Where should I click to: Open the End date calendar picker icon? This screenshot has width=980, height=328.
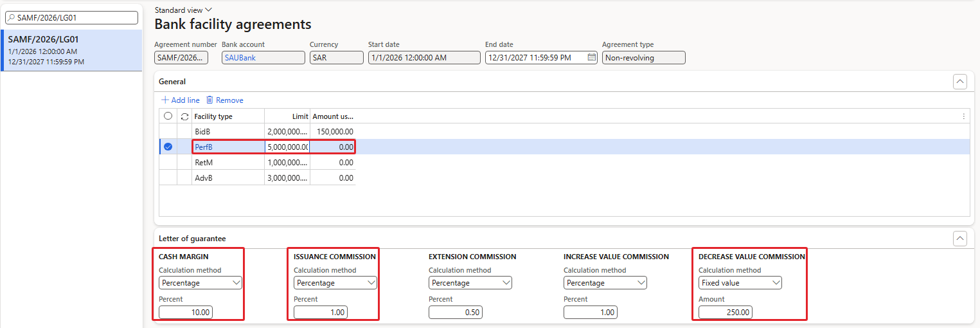tap(592, 57)
